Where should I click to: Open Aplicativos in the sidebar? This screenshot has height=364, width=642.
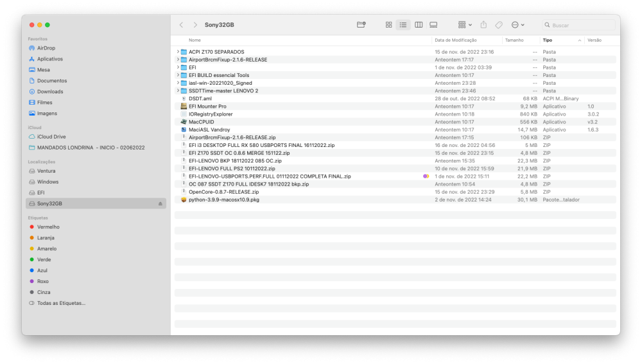click(x=50, y=59)
